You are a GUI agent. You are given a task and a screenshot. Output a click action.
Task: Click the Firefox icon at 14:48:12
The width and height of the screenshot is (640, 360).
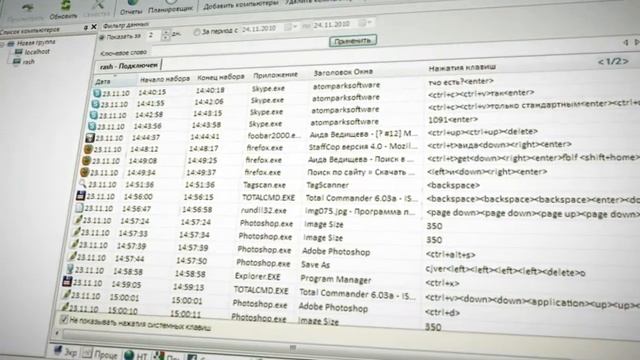[88, 149]
